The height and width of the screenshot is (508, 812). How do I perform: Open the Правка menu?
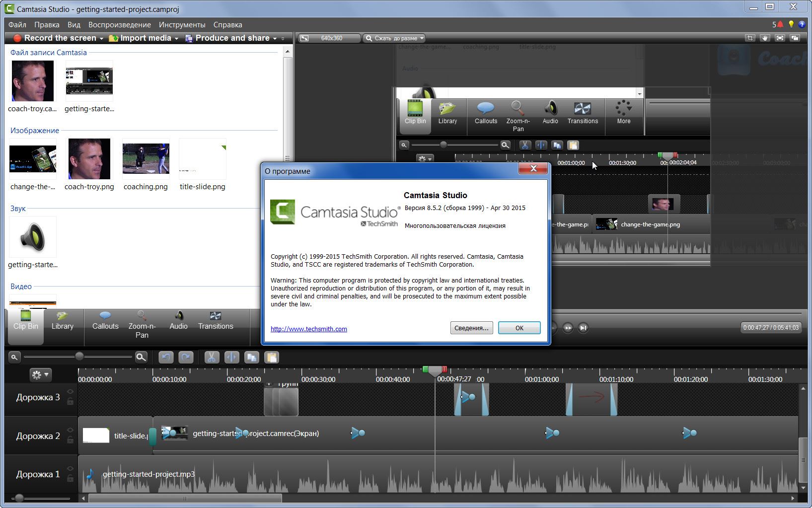pos(47,24)
